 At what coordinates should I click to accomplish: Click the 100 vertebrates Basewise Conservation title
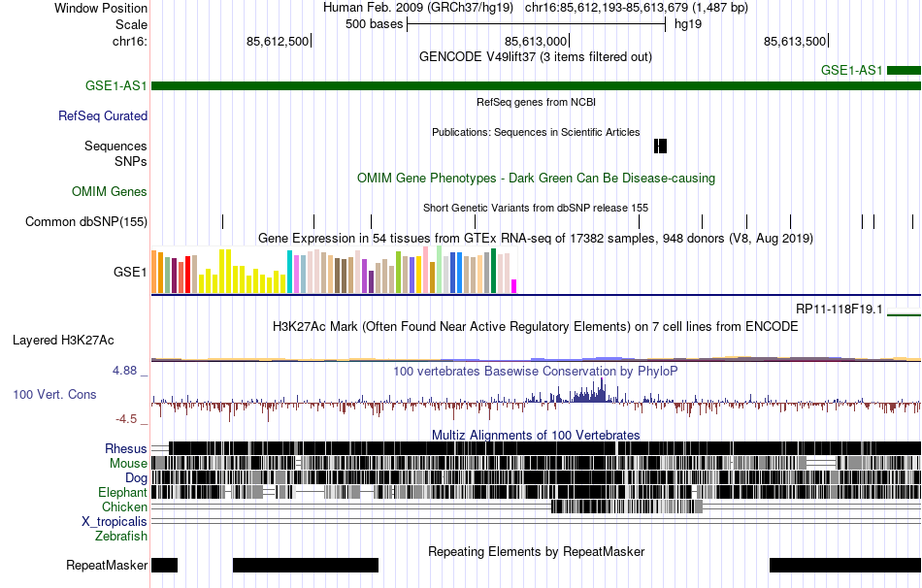pyautogui.click(x=535, y=371)
